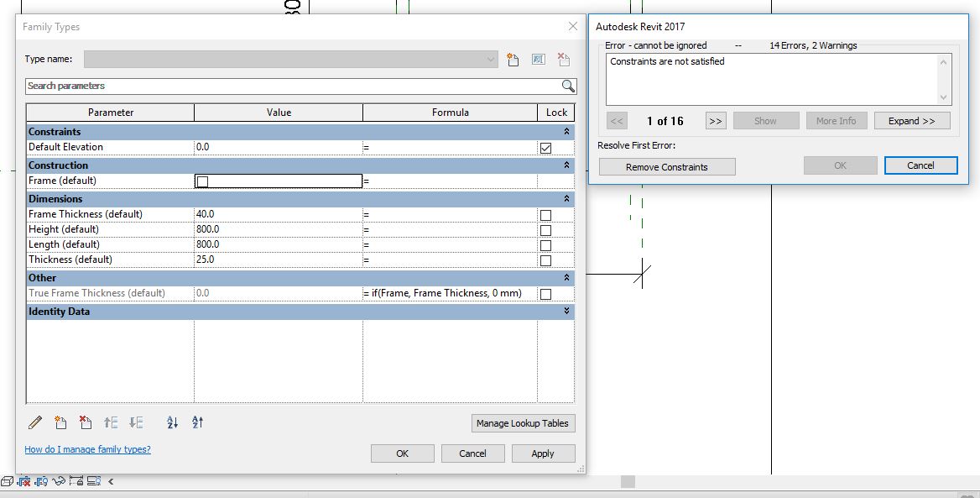This screenshot has height=498, width=980.
Task: Move selected parameter up using arrow icon
Action: [x=111, y=422]
